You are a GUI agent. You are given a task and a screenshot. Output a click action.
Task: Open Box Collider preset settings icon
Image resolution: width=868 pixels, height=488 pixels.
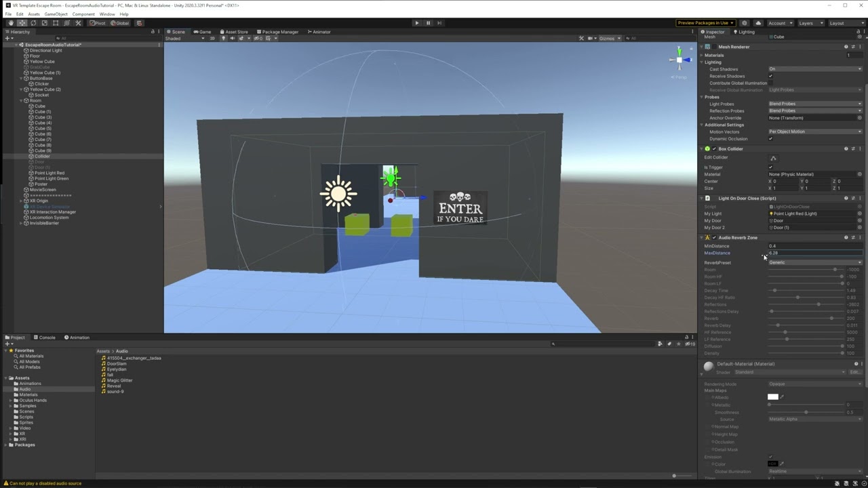point(853,149)
